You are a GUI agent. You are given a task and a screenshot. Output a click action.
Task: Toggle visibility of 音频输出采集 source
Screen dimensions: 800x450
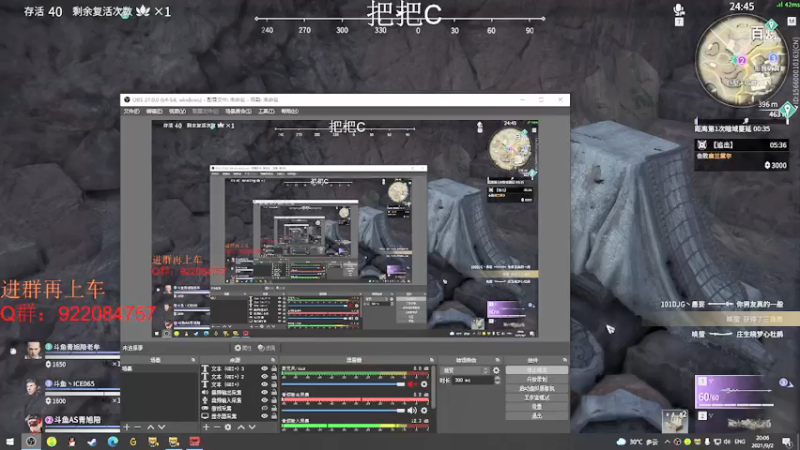click(264, 392)
